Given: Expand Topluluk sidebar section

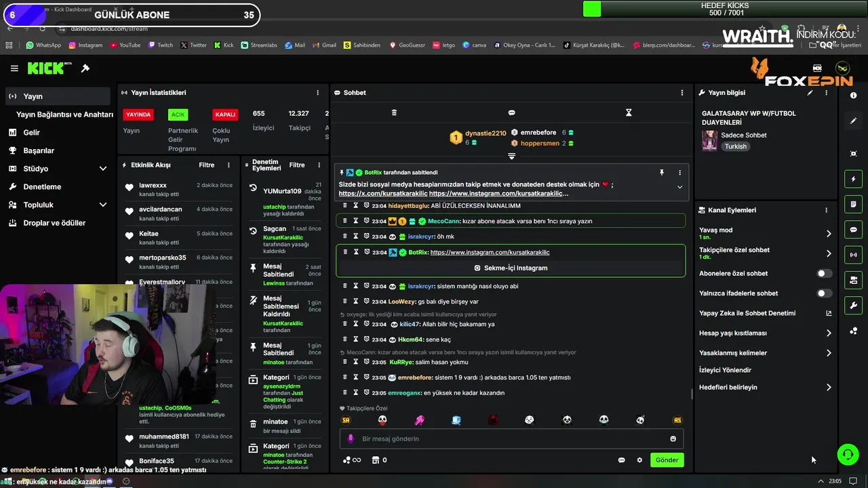Looking at the screenshot, I should [103, 205].
